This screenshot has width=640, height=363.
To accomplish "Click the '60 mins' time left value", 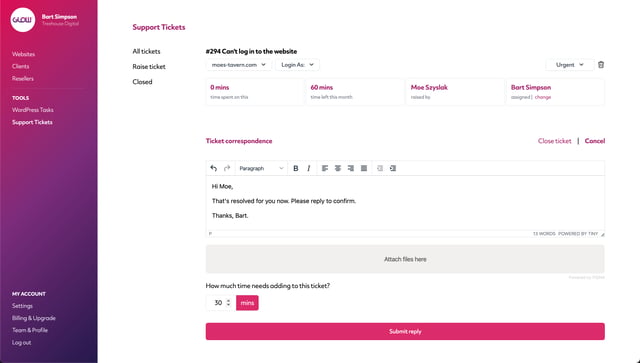I will click(322, 87).
